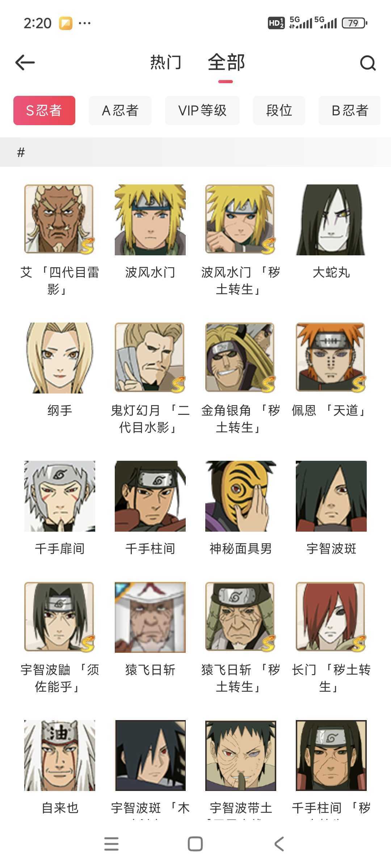This screenshot has height=868, width=391.
Task: Open 艾「四代目雷影」thumbnail
Action: pyautogui.click(x=60, y=220)
